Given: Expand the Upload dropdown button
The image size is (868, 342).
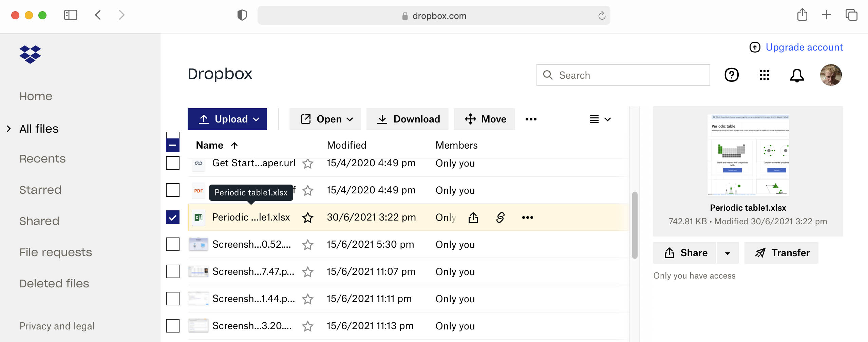Looking at the screenshot, I should [x=227, y=119].
